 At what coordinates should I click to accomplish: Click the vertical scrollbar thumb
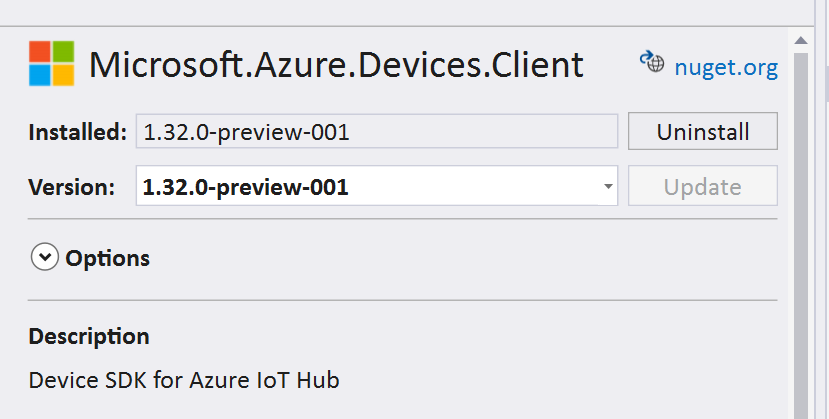point(800,235)
